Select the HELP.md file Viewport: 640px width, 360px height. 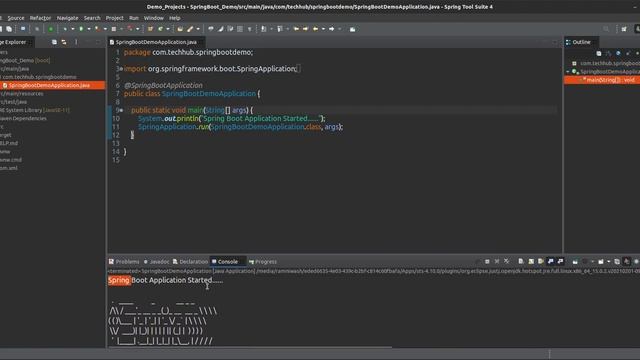pyautogui.click(x=9, y=143)
